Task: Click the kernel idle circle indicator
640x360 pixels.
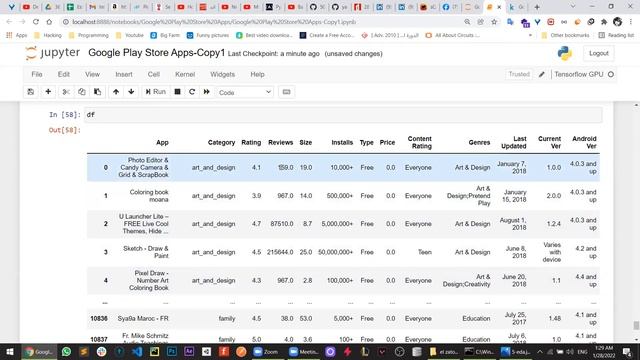Action: 611,74
